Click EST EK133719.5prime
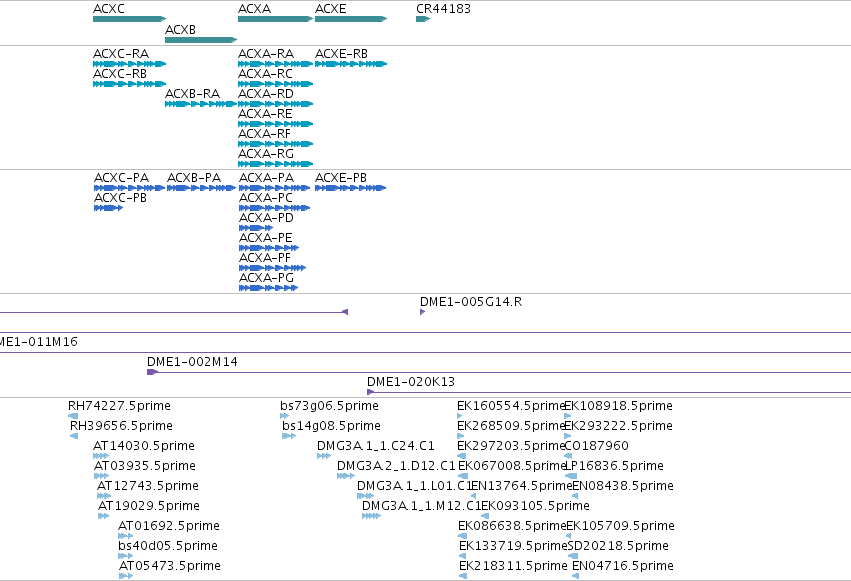Screen dimensions: 851x581 point(462,556)
